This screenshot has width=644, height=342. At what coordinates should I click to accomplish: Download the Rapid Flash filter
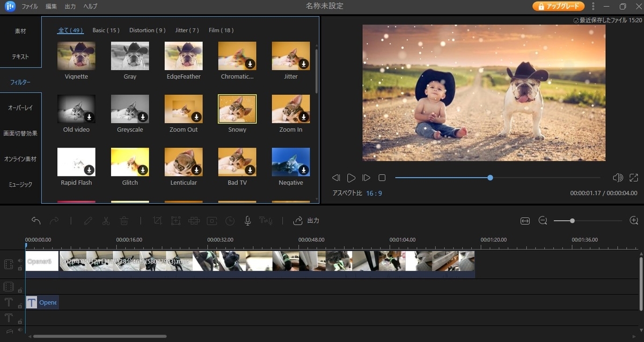[89, 169]
